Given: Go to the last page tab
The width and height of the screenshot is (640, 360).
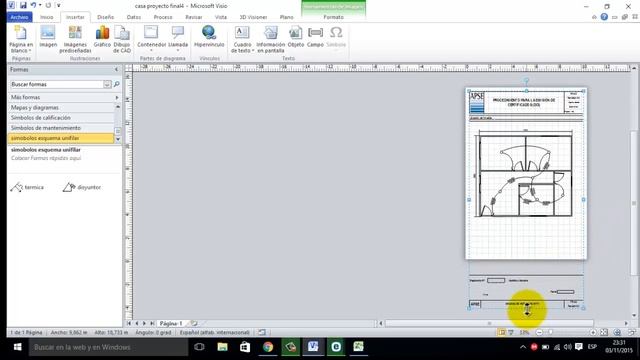Looking at the screenshot, I should 152,323.
